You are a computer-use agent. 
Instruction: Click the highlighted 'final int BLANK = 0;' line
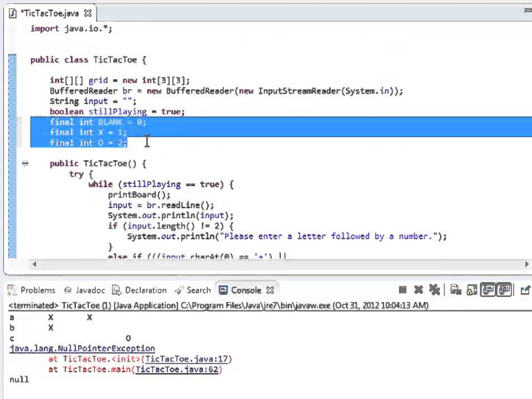pyautogui.click(x=98, y=122)
